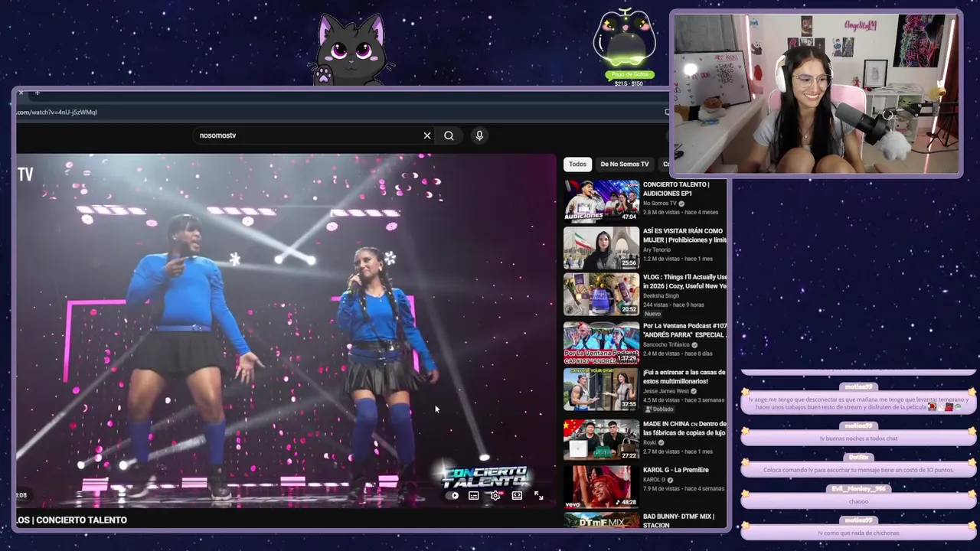This screenshot has width=980, height=551.
Task: Enter fullscreen in the video player
Action: [x=539, y=496]
